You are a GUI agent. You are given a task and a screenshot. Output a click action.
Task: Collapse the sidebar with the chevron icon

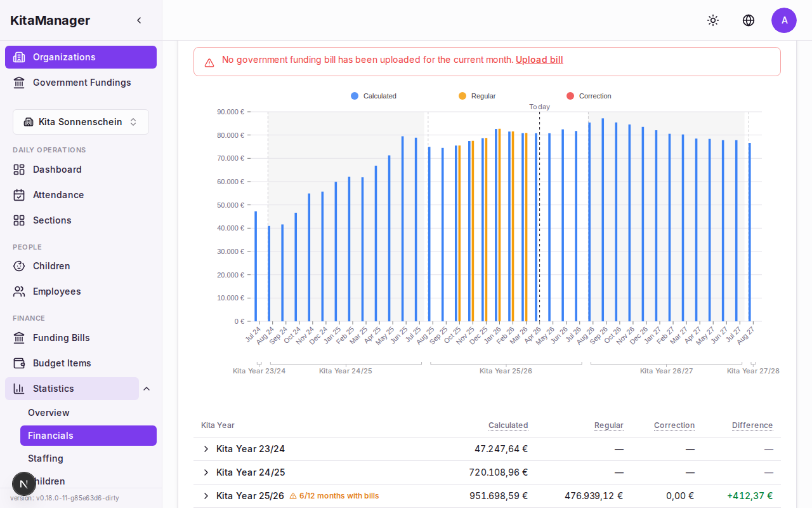pos(139,20)
